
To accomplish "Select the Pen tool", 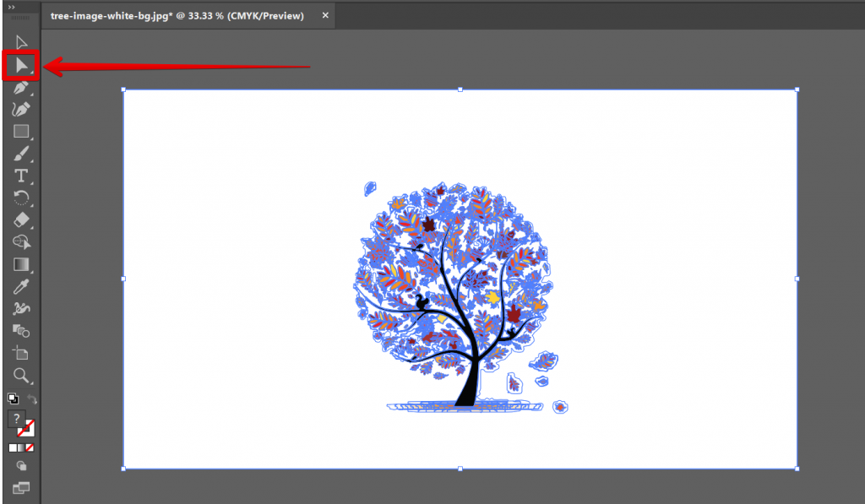I will pyautogui.click(x=21, y=86).
